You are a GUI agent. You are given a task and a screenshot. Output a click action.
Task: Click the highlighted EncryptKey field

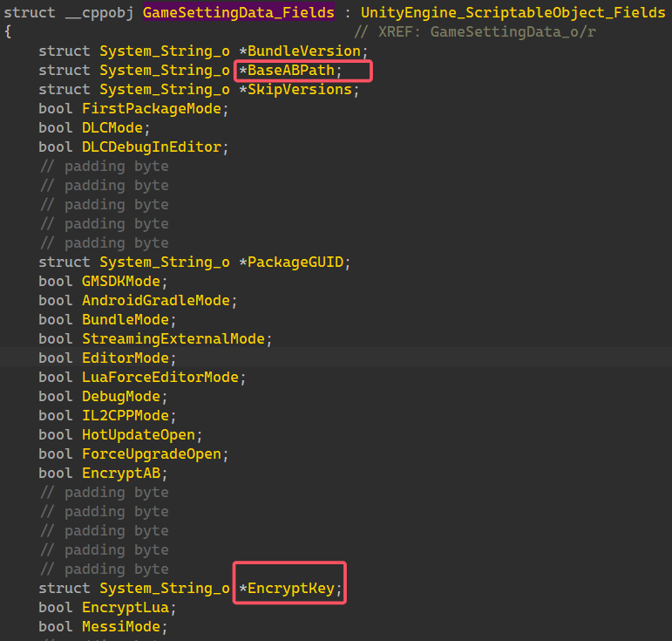(295, 589)
